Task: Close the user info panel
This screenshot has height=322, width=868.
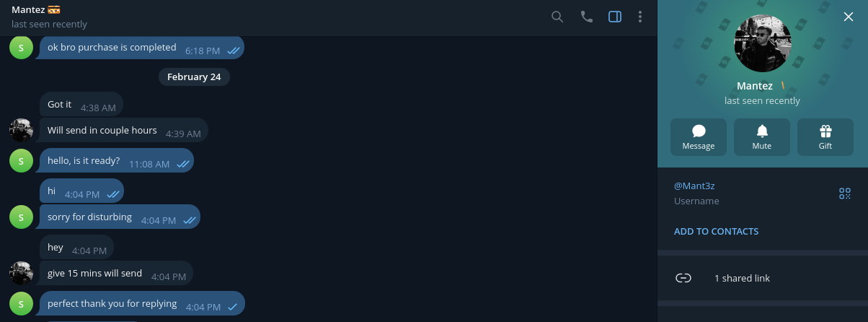Action: (848, 17)
